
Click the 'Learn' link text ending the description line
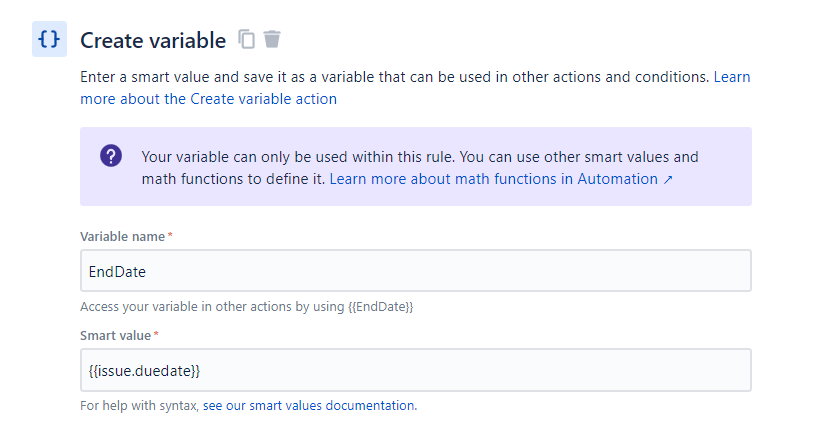(x=732, y=77)
